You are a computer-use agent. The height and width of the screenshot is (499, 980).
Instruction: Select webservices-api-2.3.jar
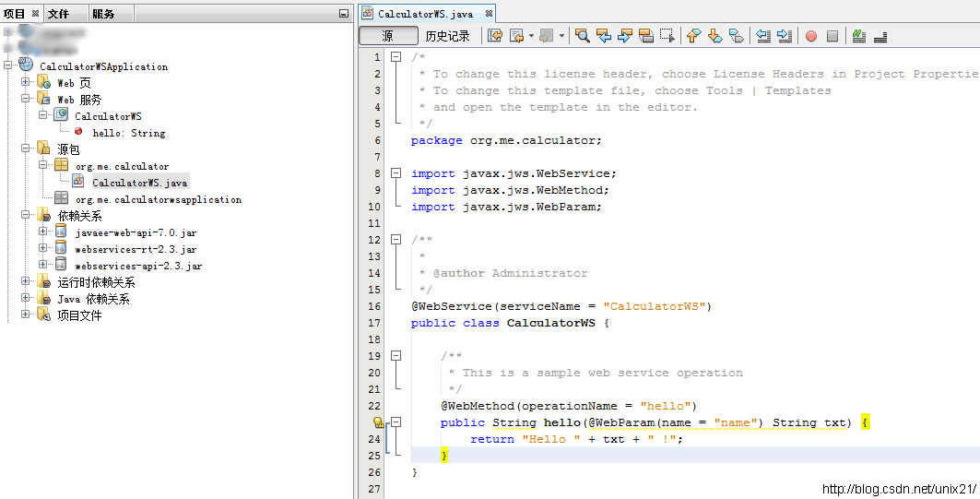tap(138, 266)
